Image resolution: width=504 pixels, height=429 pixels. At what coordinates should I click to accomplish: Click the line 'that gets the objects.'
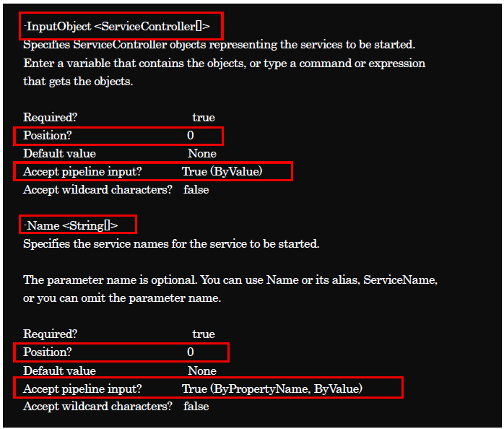click(x=78, y=82)
